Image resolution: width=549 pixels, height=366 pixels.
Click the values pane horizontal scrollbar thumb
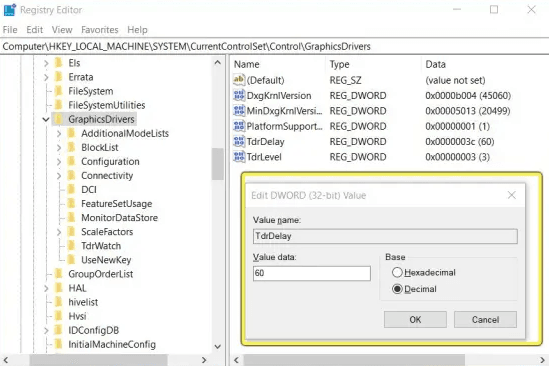354,360
